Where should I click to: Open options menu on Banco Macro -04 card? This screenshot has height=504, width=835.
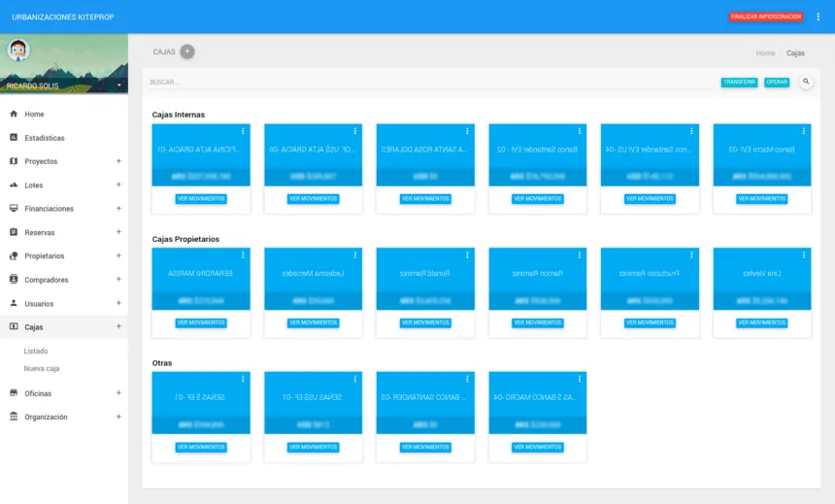click(580, 379)
